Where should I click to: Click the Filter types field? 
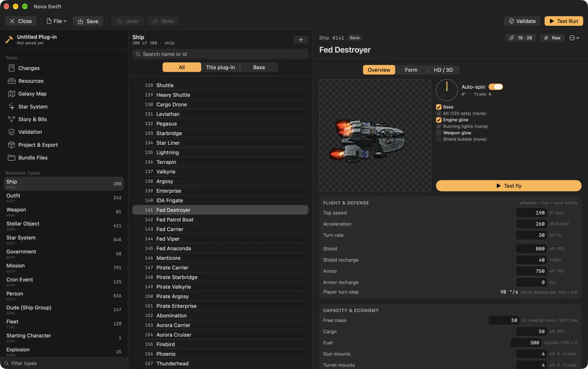(64, 363)
